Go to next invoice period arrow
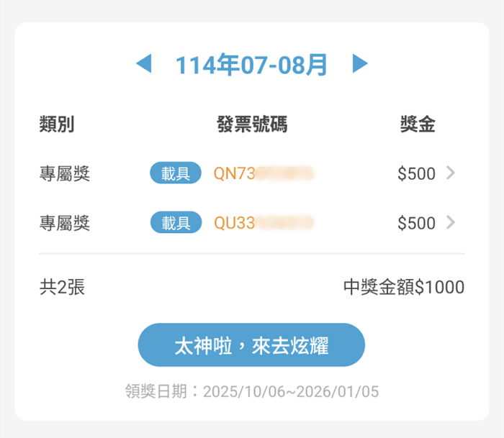 pos(360,65)
